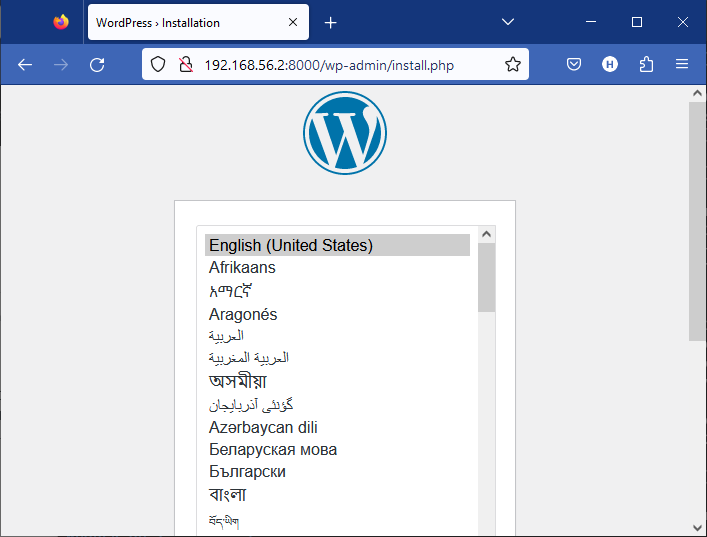Screen dimensions: 707x537
Task: Open the H extension icon
Action: pyautogui.click(x=610, y=64)
